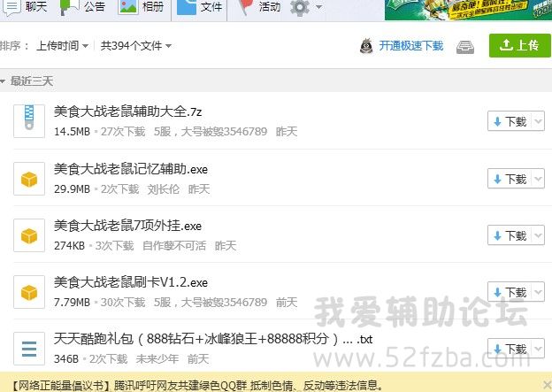Expand the 共394个文件 dropdown

(136, 45)
